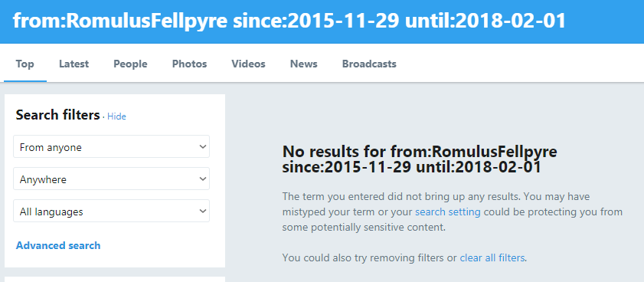
Task: Click the 'No results for' heading text
Action: 420,159
